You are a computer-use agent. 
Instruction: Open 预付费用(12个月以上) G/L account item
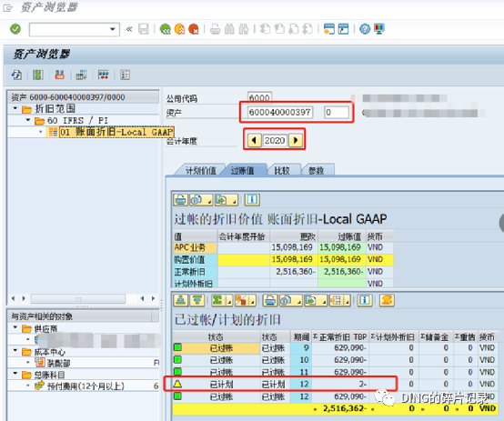point(86,386)
